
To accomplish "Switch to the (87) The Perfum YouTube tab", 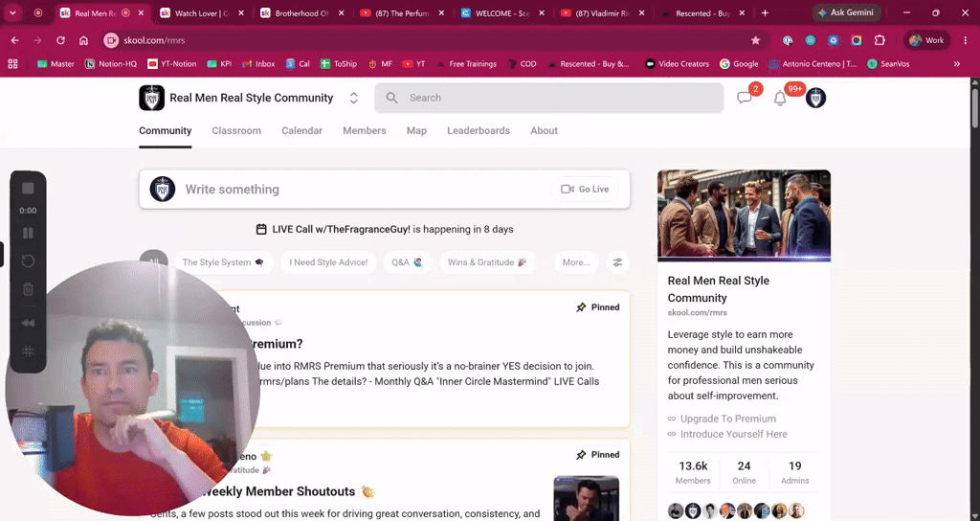I will click(x=402, y=13).
